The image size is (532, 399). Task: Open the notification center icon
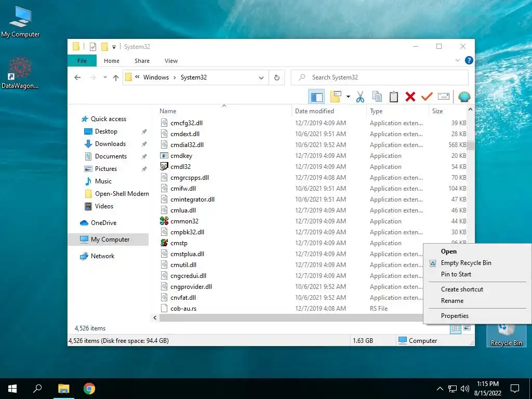pos(515,389)
